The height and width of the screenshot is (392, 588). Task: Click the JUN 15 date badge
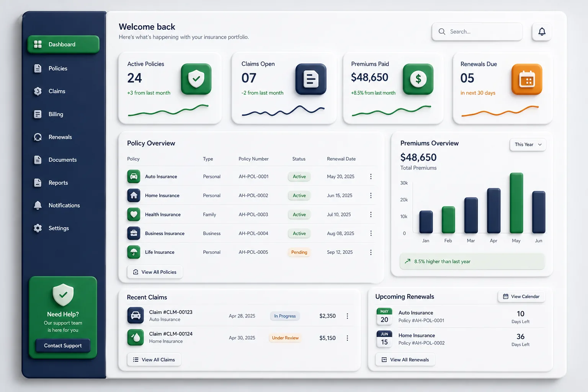point(384,339)
